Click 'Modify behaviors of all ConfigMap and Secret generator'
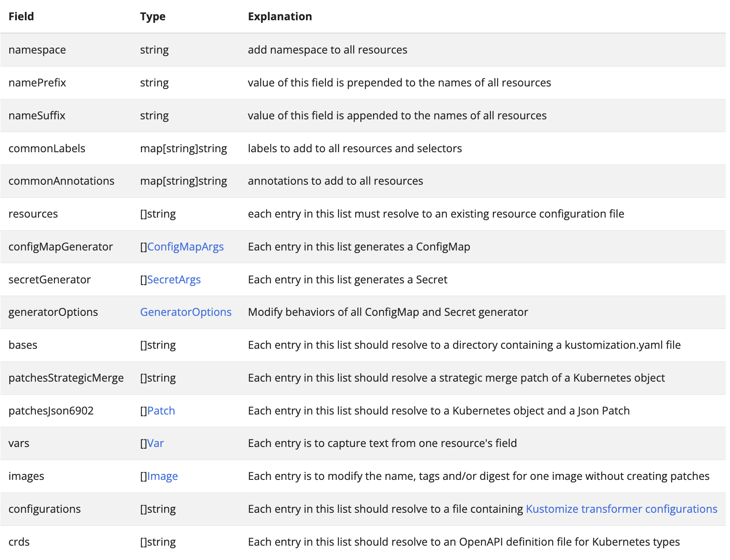The image size is (730, 560). [x=388, y=312]
